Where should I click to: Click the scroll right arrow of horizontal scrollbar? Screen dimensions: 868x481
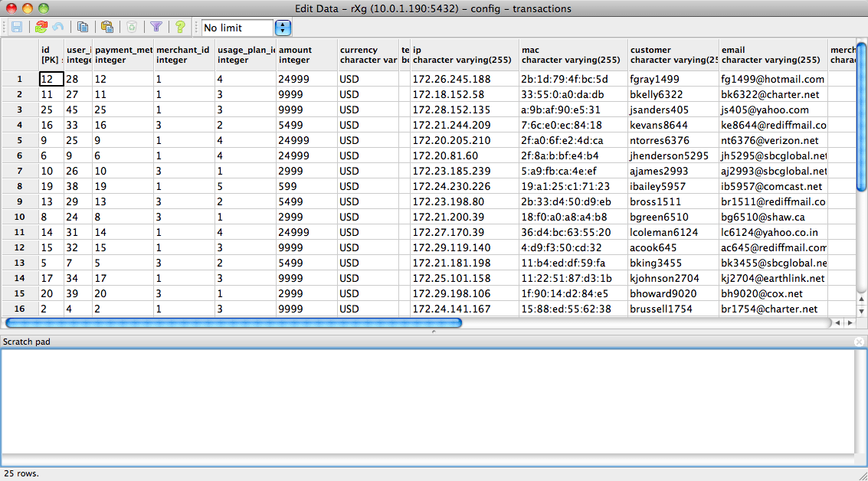click(x=849, y=323)
